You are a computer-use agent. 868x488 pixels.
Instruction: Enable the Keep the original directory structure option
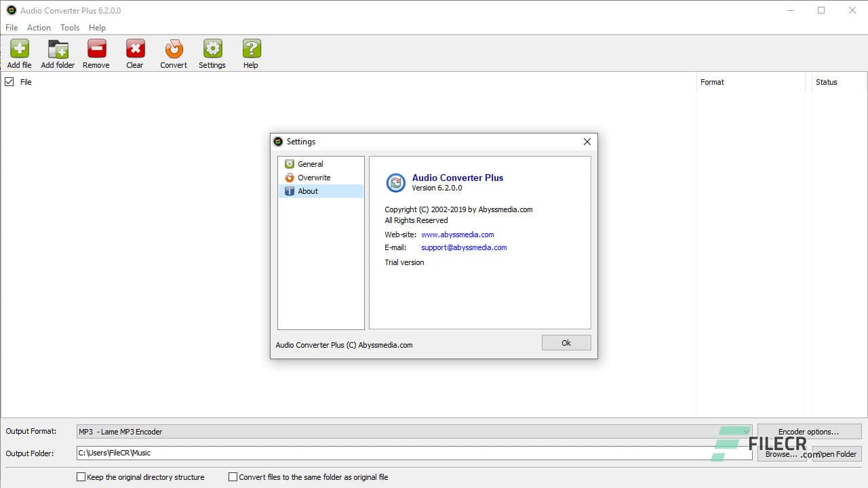tap(81, 477)
